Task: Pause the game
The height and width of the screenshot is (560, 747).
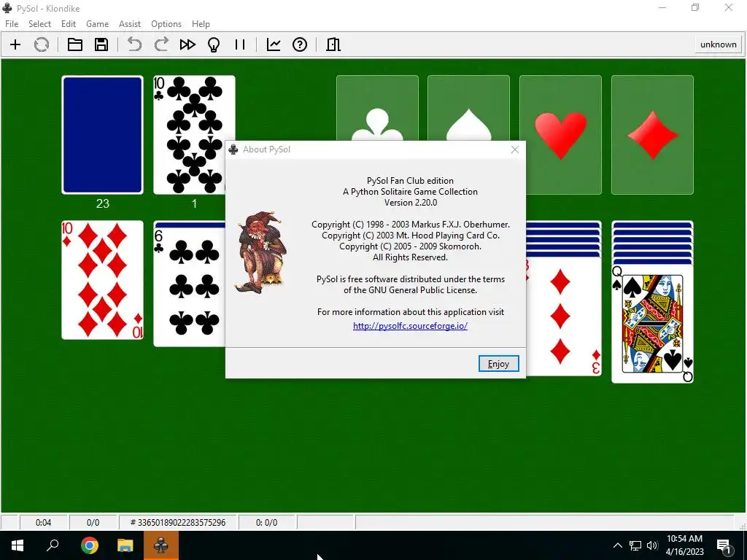Action: click(x=240, y=44)
